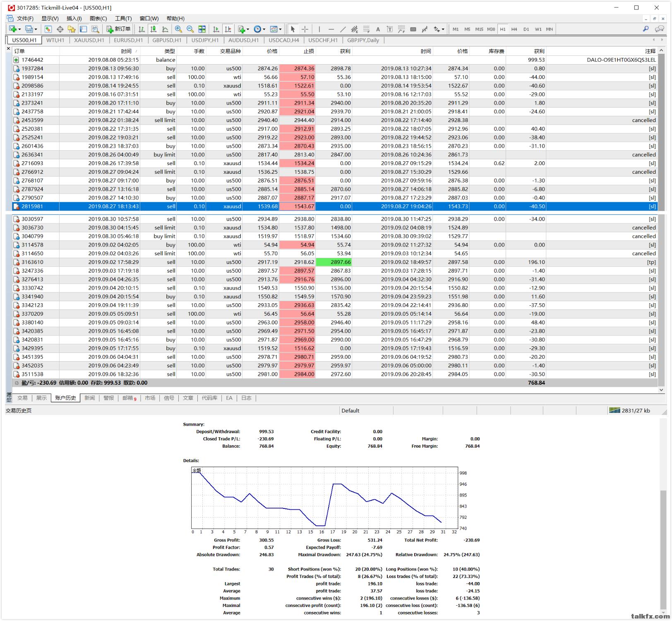Switch to XAUUSD,H1 chart tab
This screenshot has width=672, height=621.
click(x=89, y=40)
